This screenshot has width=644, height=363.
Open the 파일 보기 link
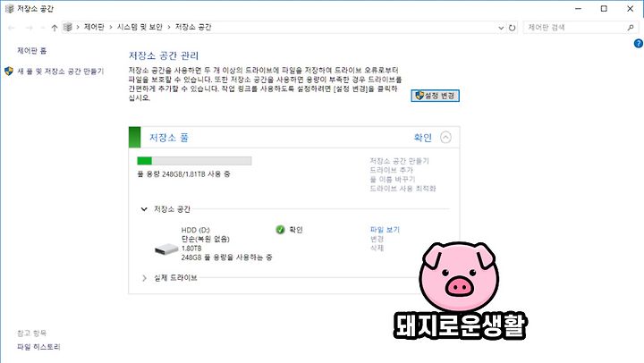point(385,230)
